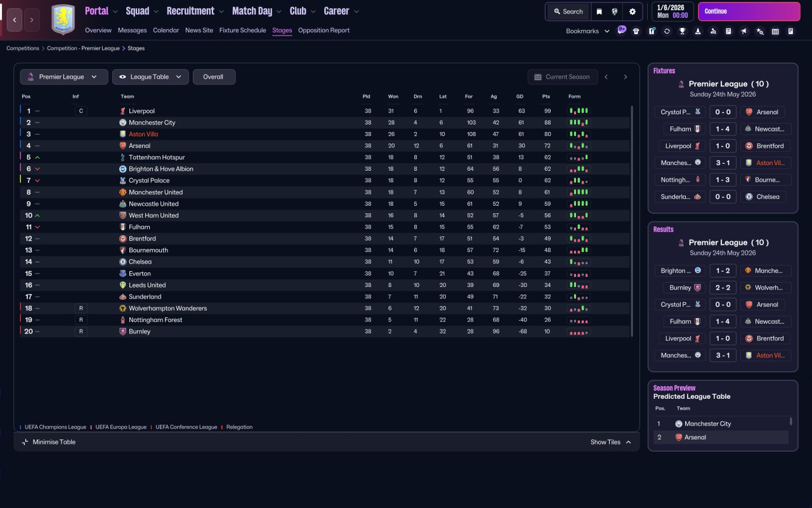Click the trophy icon in bookmarks bar
Screen dimensions: 812x508
coord(683,31)
